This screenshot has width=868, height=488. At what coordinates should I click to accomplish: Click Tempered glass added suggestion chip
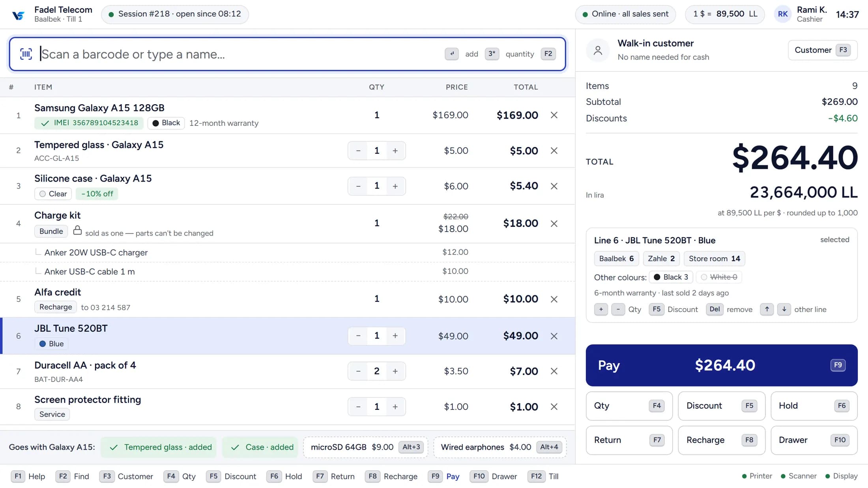click(x=159, y=447)
